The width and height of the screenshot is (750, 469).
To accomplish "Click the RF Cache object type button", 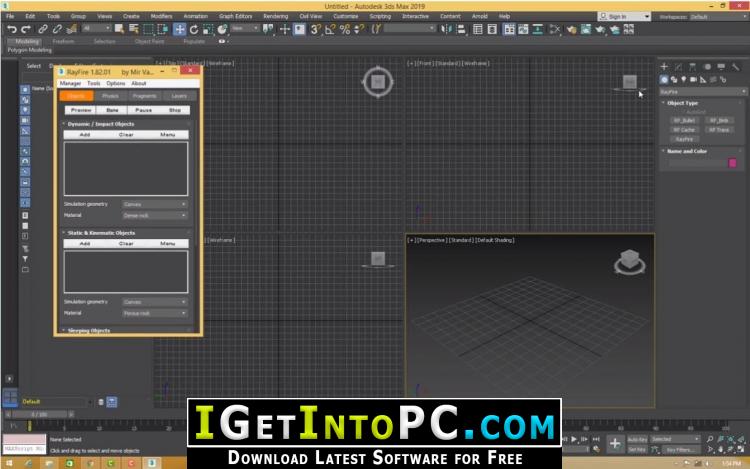I will click(x=684, y=130).
